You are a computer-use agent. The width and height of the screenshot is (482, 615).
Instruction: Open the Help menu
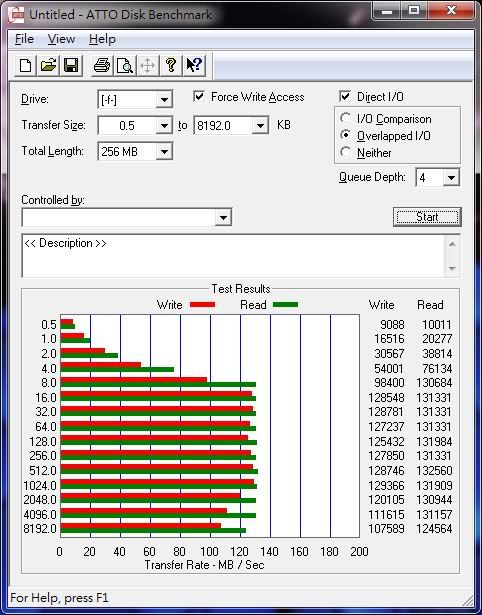[x=102, y=39]
